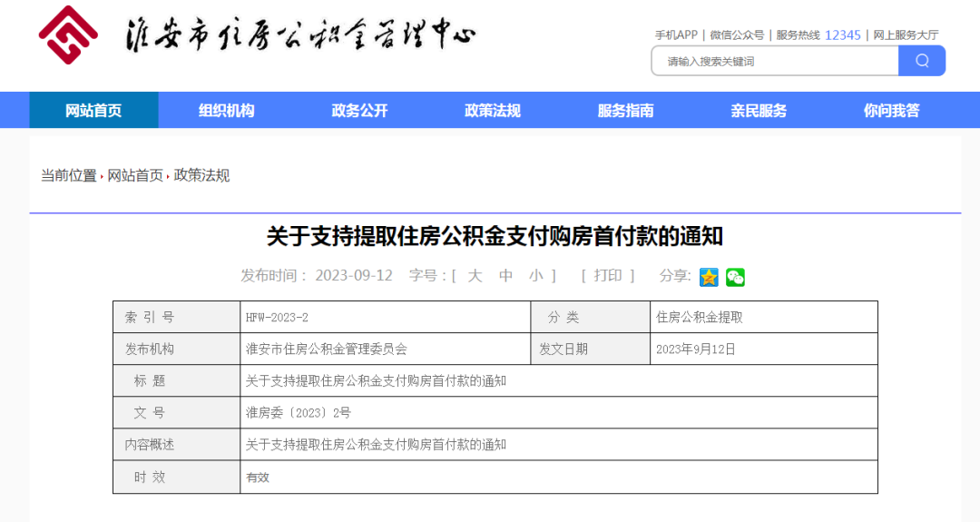
Task: Click 网站首页 in breadcrumb
Action: [x=135, y=176]
